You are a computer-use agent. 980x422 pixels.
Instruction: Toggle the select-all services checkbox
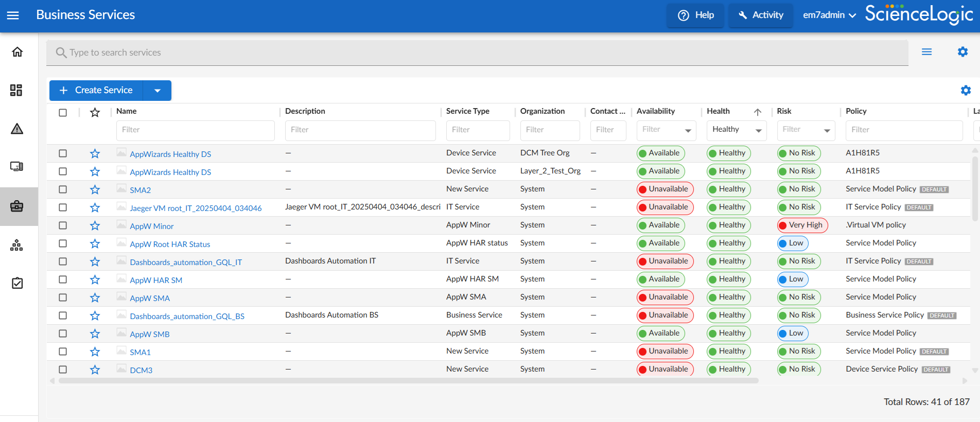pos(63,113)
